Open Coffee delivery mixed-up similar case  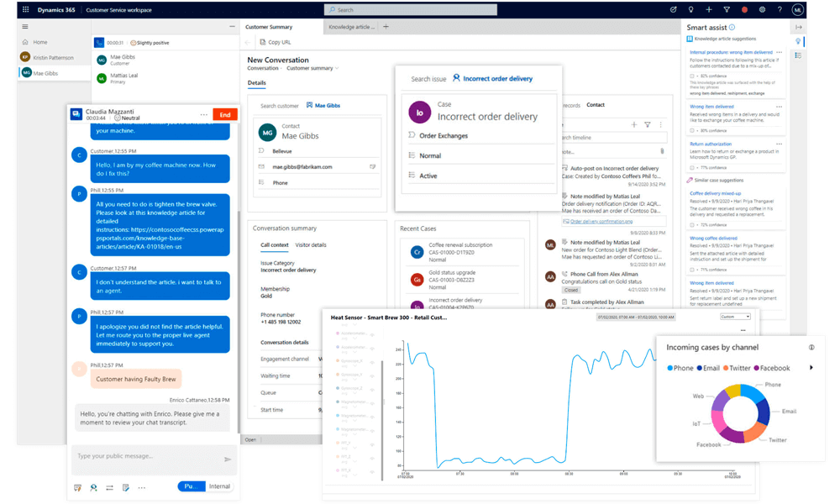point(715,193)
